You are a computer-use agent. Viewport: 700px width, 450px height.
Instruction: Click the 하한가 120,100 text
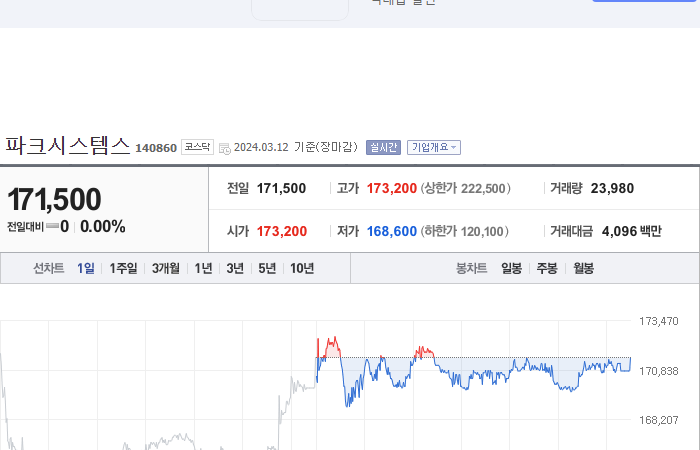(464, 231)
